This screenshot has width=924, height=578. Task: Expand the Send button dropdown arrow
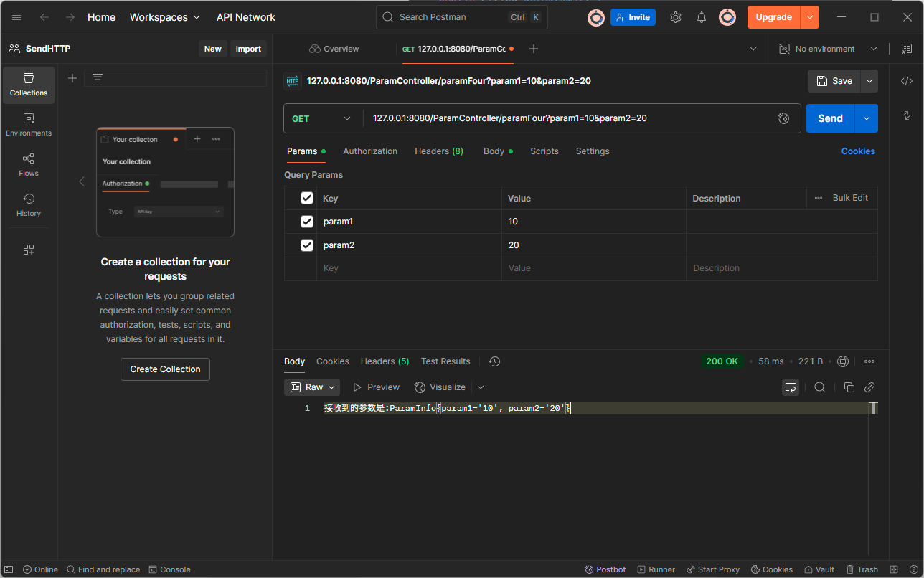click(867, 118)
